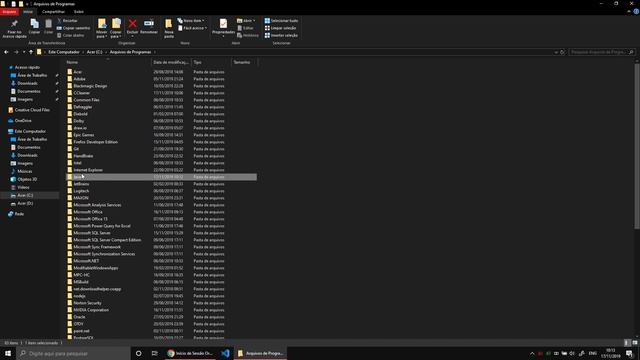Open recent locations dropdown arrow

(24, 52)
